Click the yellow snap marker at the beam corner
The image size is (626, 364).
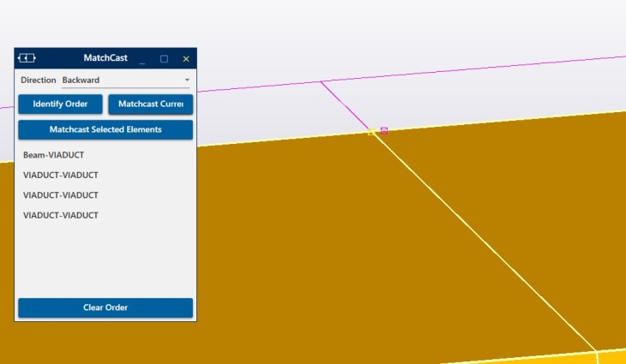tap(371, 132)
